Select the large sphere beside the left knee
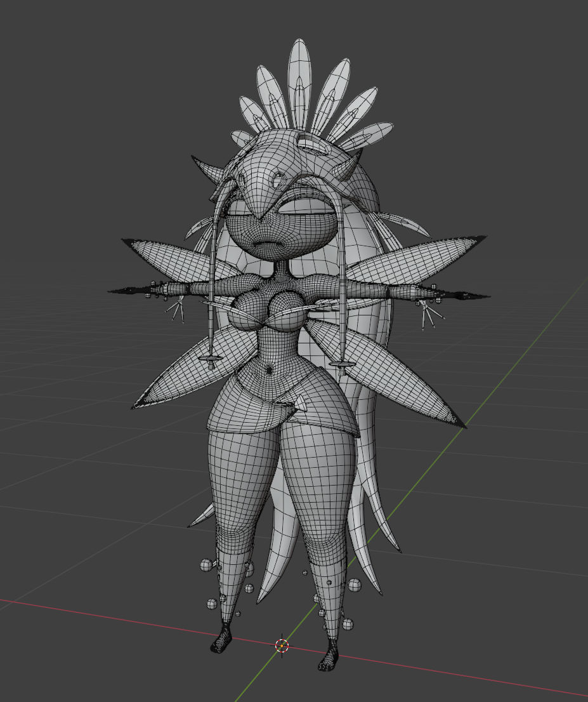Viewport: 588px width, 702px height. [x=206, y=566]
